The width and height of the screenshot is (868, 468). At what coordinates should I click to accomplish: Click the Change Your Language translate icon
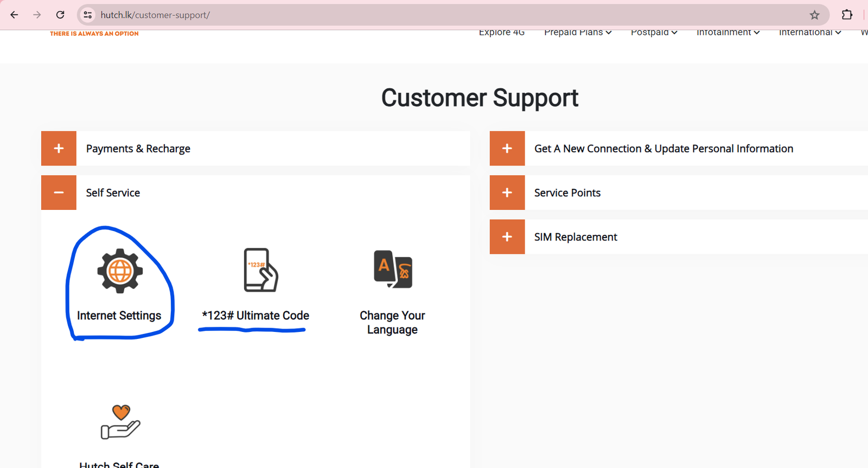pos(393,269)
